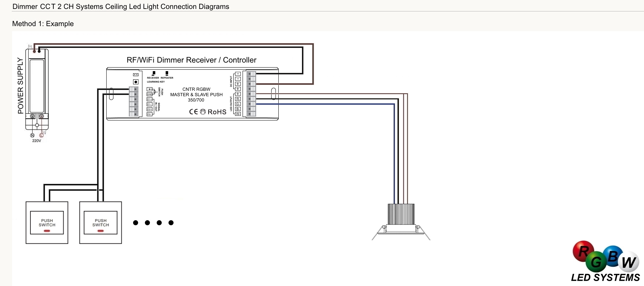This screenshot has width=644, height=286.
Task: Click the CE certification mark
Action: point(193,112)
